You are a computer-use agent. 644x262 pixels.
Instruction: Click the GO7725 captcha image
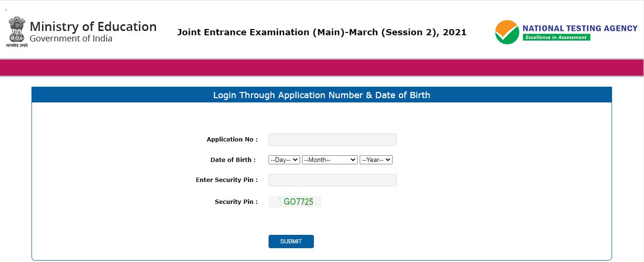pyautogui.click(x=295, y=202)
